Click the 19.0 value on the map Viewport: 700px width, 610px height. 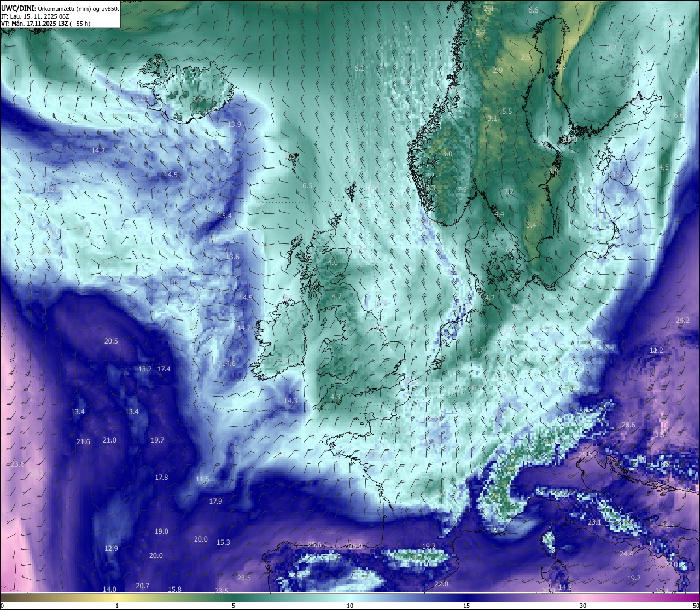[161, 532]
